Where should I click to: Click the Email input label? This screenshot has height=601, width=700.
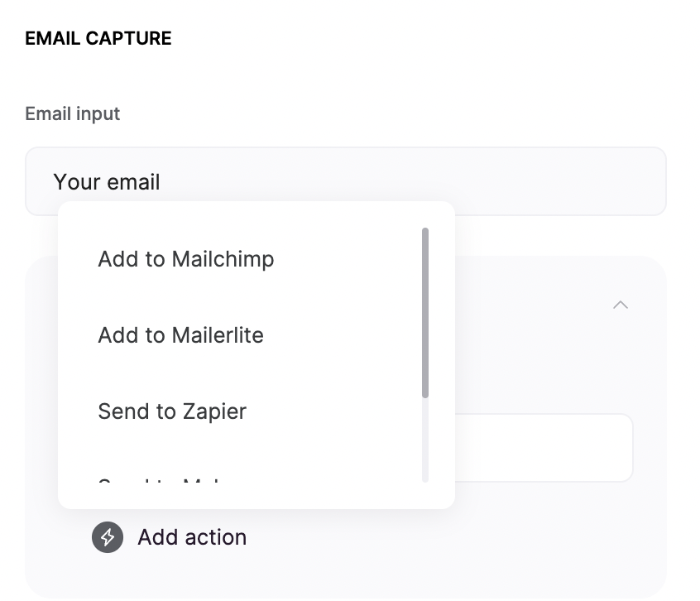72,113
